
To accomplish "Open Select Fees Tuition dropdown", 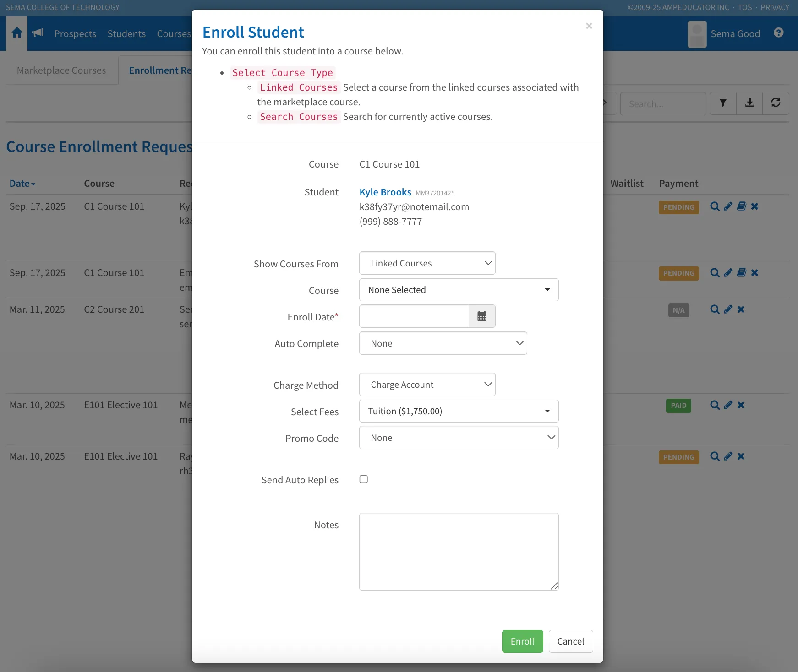I will coord(459,411).
